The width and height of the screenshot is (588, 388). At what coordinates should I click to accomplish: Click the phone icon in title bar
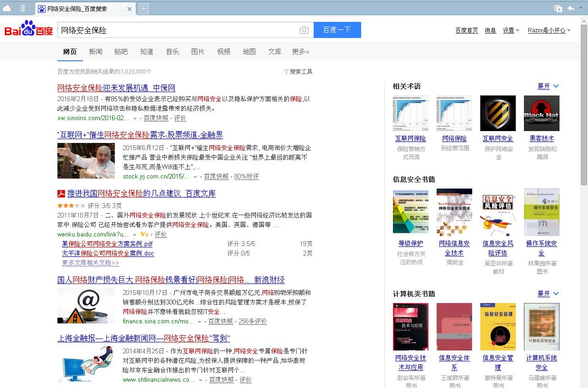pos(23,8)
